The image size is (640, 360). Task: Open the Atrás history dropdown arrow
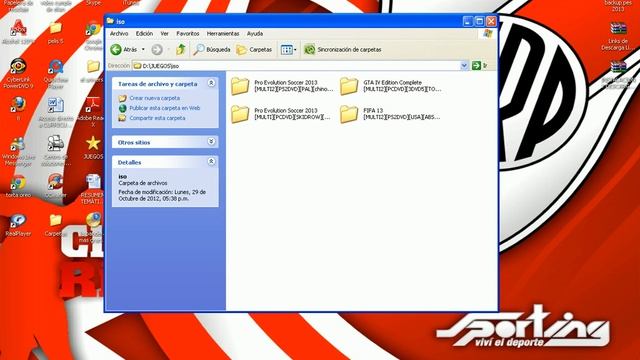(143, 49)
